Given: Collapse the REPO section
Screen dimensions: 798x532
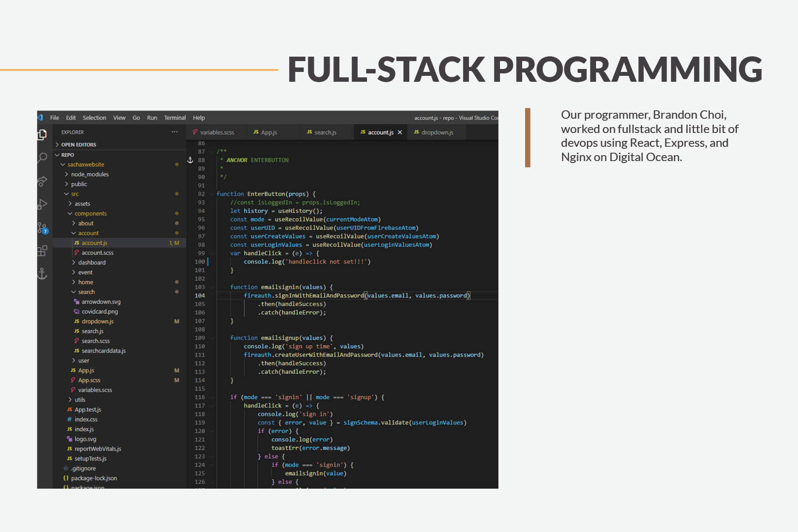Looking at the screenshot, I should tap(119, 155).
